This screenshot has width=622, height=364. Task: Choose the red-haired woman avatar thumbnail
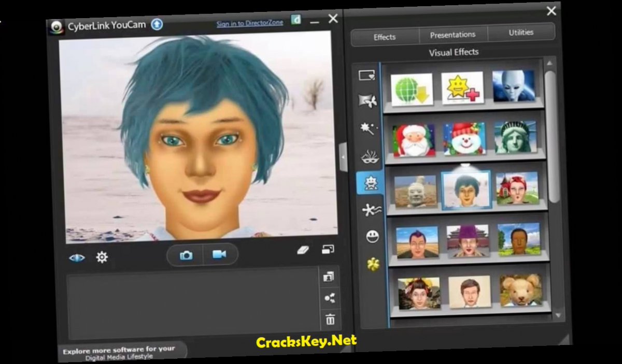517,187
